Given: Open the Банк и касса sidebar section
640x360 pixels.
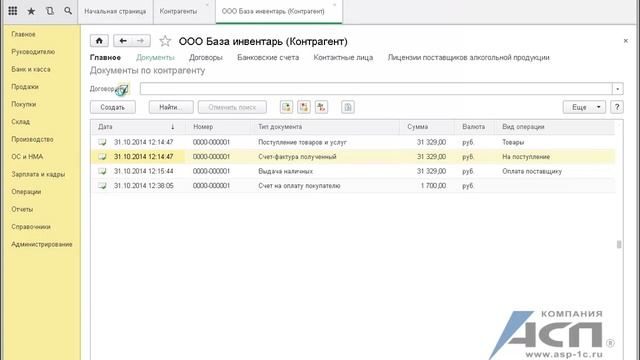Looking at the screenshot, I should [31, 69].
